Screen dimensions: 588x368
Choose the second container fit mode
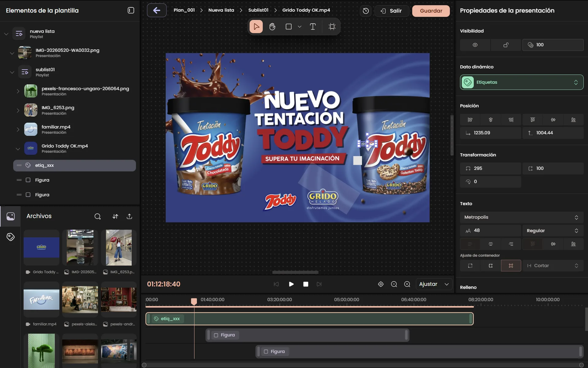pos(491,266)
